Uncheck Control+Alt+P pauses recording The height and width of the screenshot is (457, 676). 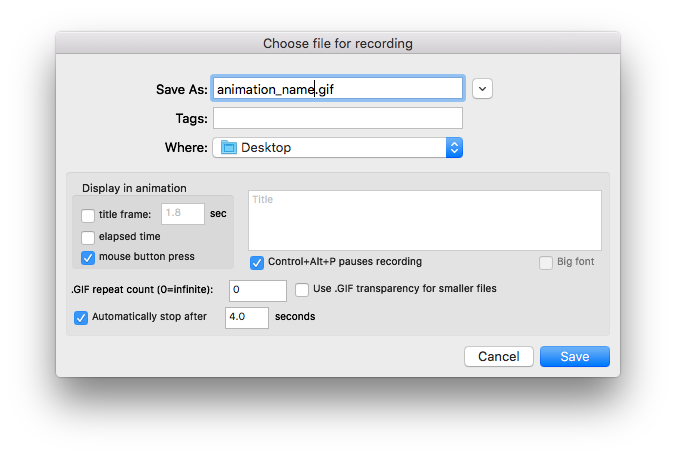[257, 263]
